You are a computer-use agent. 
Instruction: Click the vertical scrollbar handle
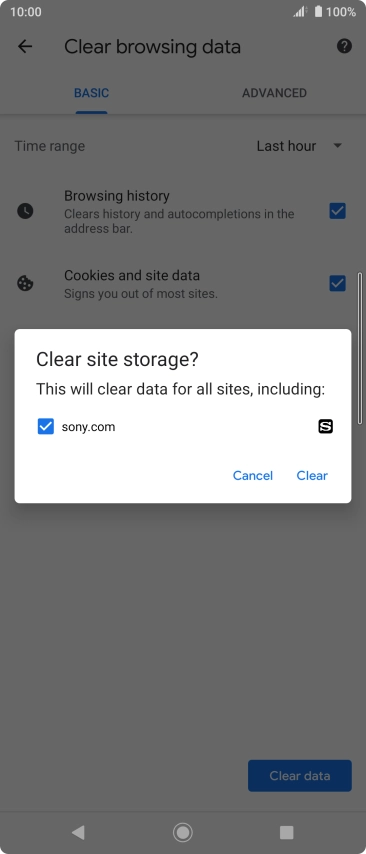coord(359,348)
